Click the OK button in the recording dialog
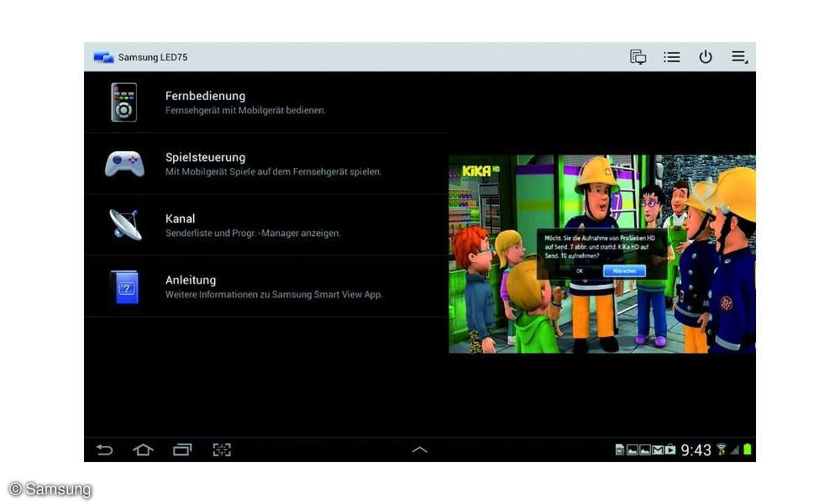 [x=580, y=271]
